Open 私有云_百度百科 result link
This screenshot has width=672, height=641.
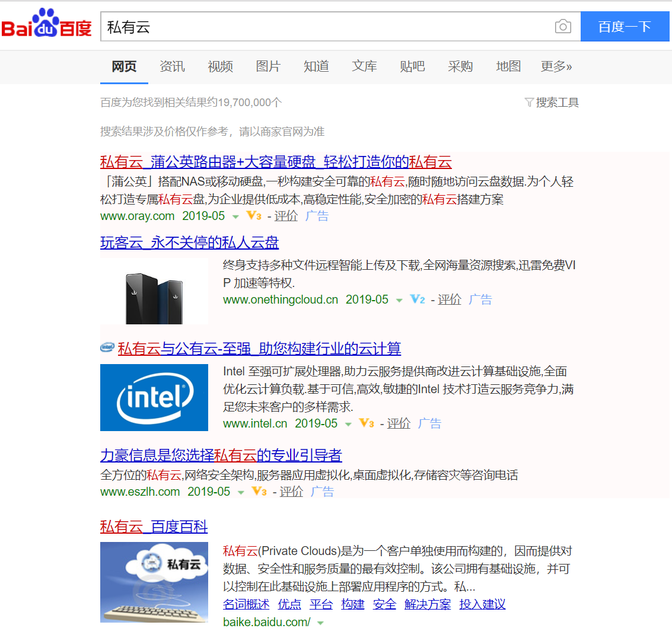click(154, 527)
